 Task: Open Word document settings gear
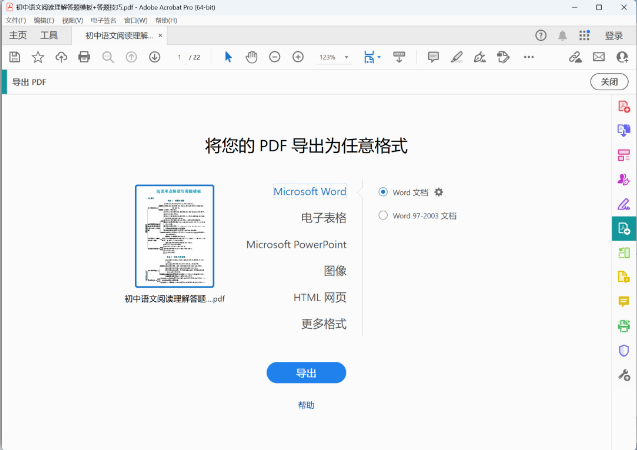pos(438,192)
